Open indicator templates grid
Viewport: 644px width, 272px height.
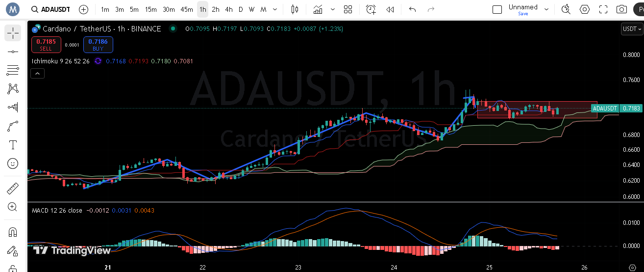pos(348,9)
